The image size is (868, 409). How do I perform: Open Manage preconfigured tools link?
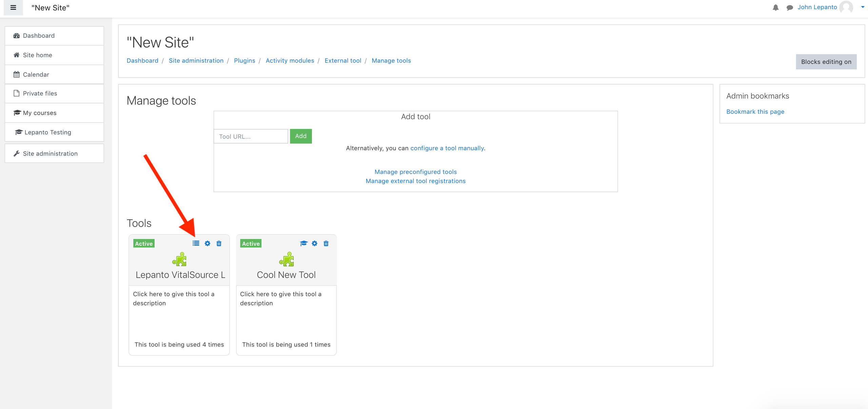pyautogui.click(x=415, y=172)
